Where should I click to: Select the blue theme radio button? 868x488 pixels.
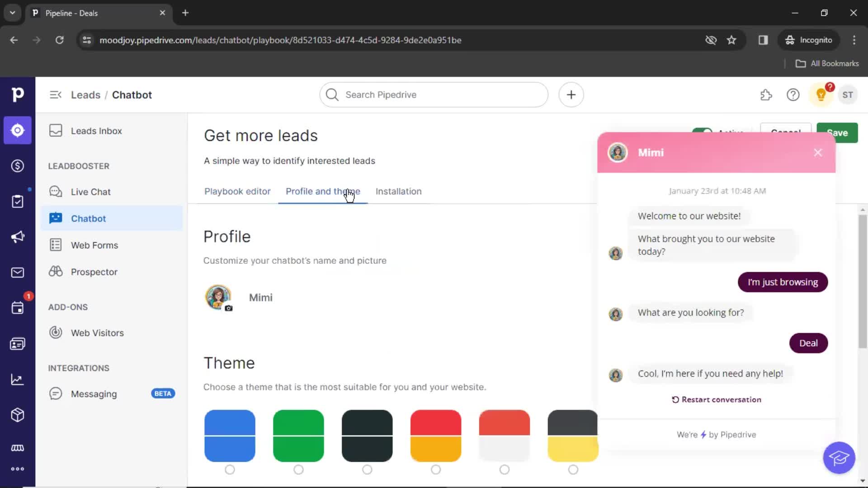point(230,470)
